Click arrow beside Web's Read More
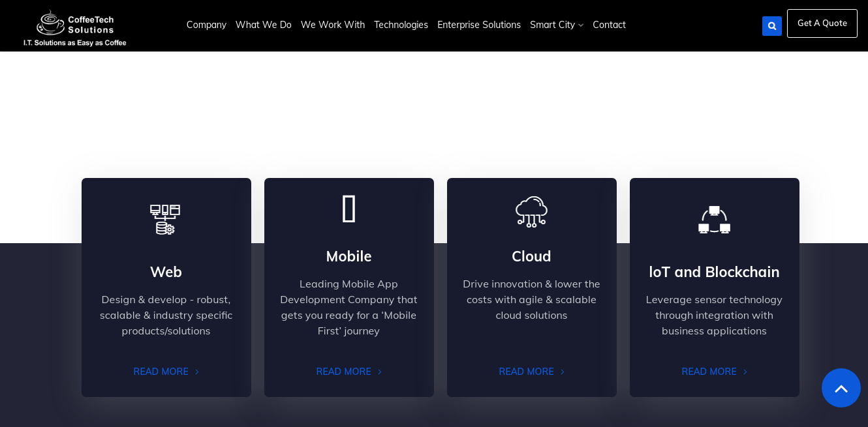 197,372
